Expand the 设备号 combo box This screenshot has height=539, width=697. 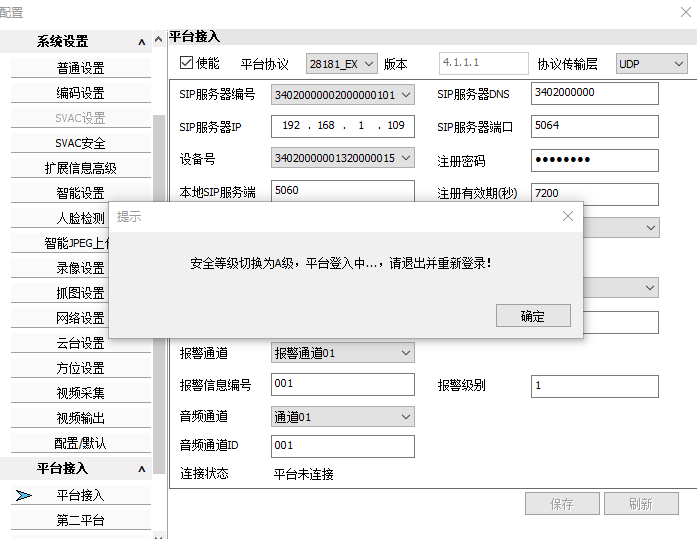point(343,158)
